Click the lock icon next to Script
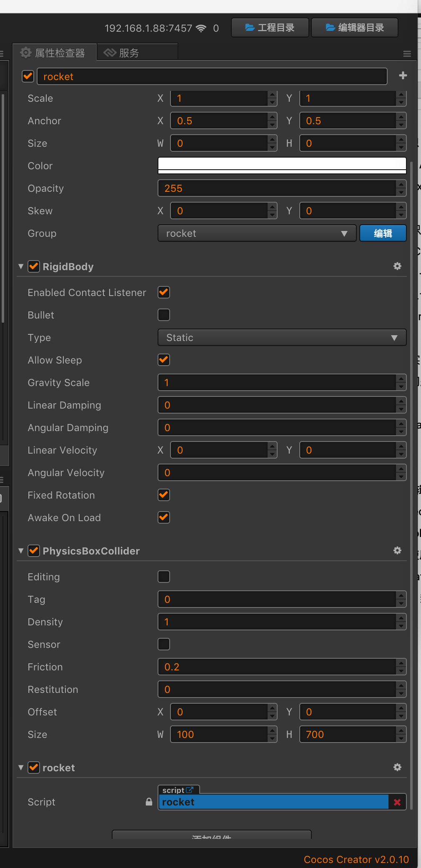The image size is (421, 868). (x=149, y=802)
